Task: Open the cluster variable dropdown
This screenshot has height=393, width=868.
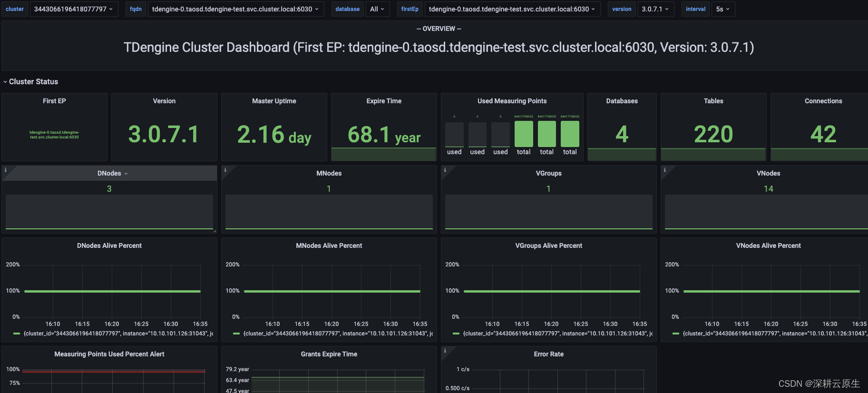Action: pyautogui.click(x=74, y=9)
